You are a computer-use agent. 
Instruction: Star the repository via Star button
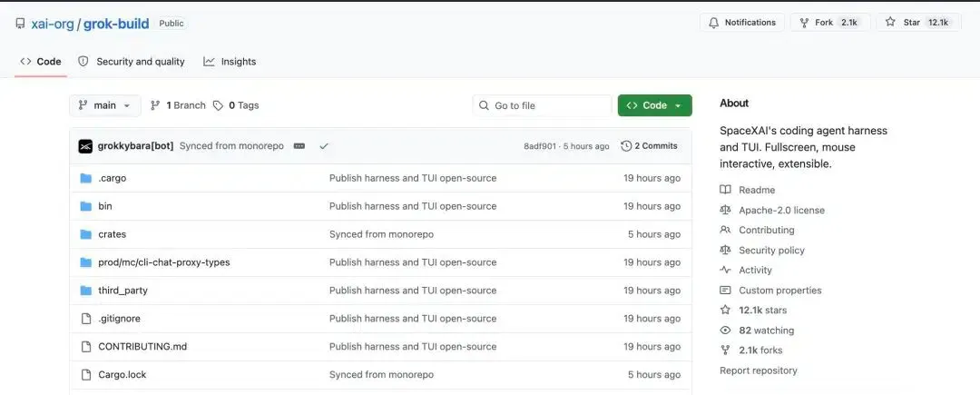pyautogui.click(x=918, y=23)
